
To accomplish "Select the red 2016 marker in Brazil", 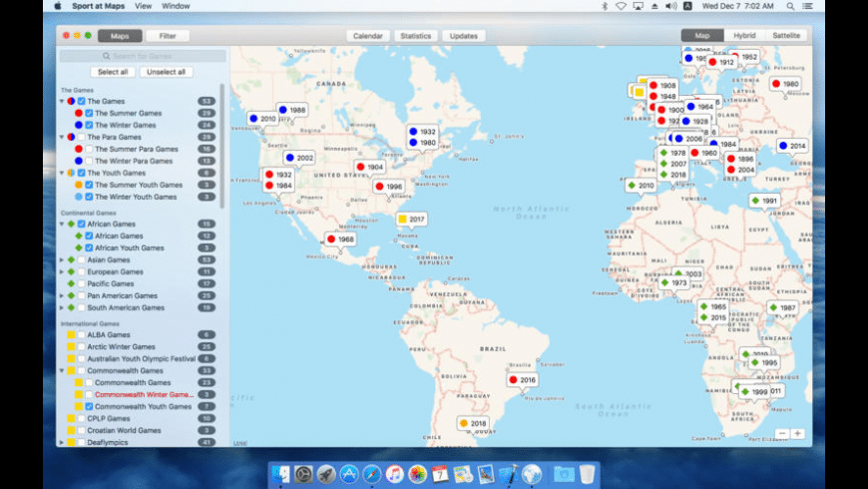I will point(523,380).
